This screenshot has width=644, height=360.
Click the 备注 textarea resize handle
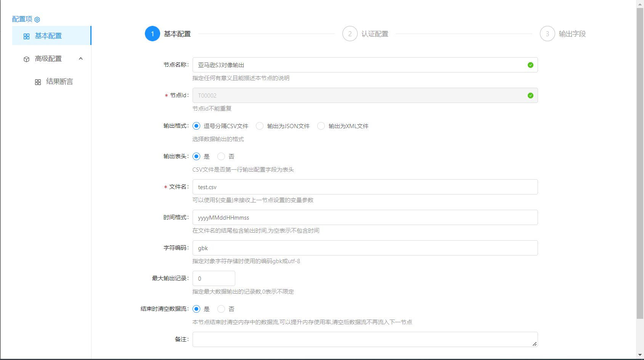coord(535,344)
